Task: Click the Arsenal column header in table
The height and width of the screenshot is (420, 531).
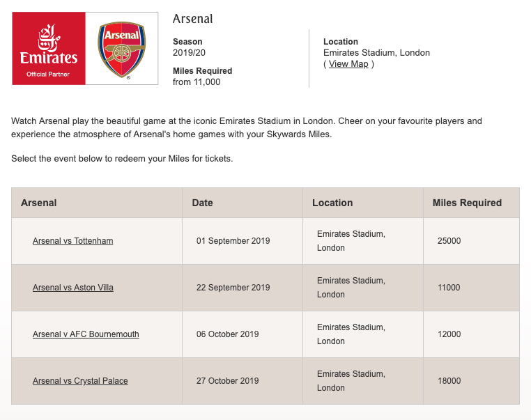Action: coord(39,203)
